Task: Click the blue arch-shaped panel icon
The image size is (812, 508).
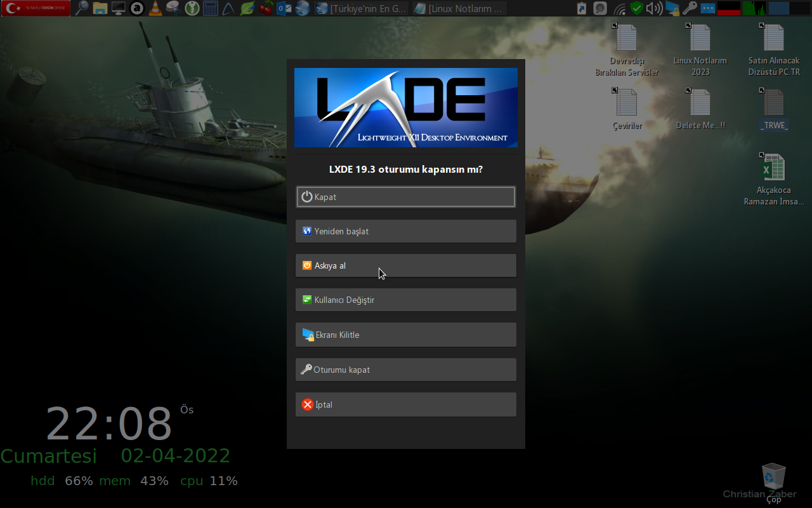Action: [228, 8]
